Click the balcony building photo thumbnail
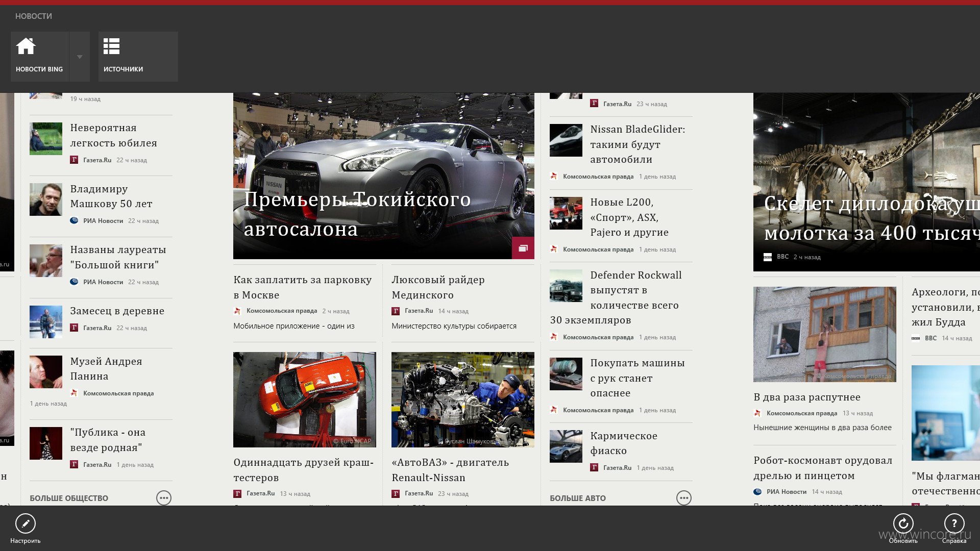This screenshot has height=551, width=980. click(825, 334)
